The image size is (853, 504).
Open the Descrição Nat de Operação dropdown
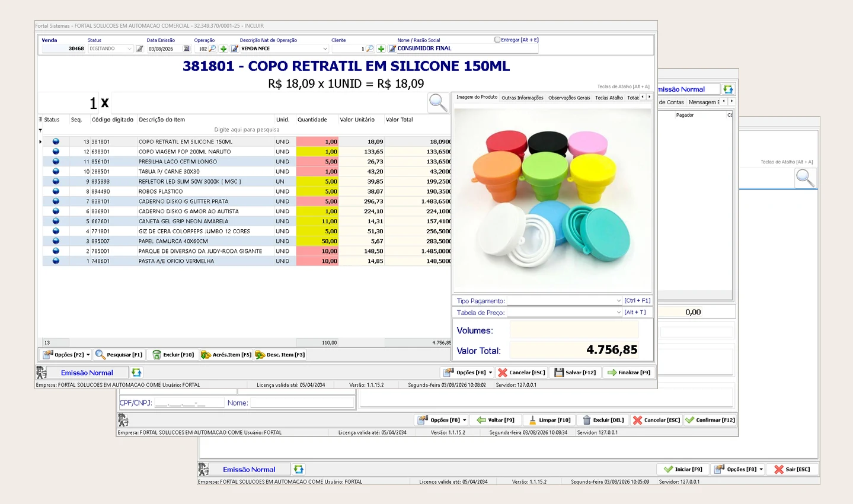(325, 49)
